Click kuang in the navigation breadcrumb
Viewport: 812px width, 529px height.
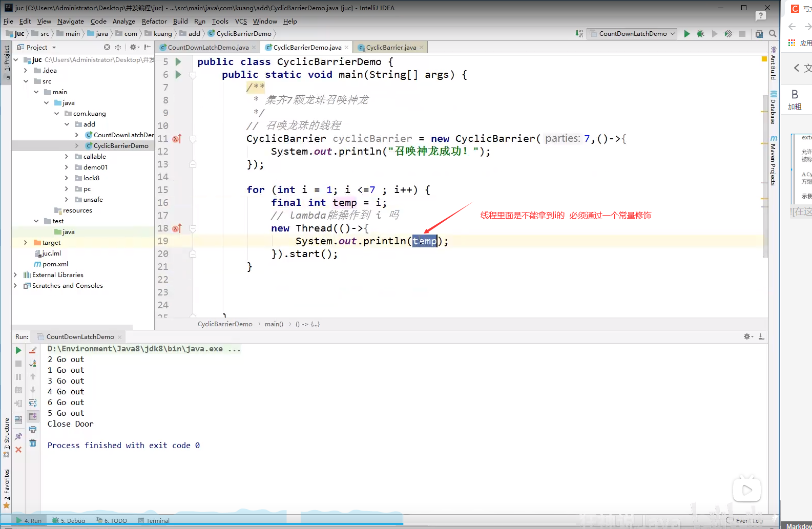162,34
